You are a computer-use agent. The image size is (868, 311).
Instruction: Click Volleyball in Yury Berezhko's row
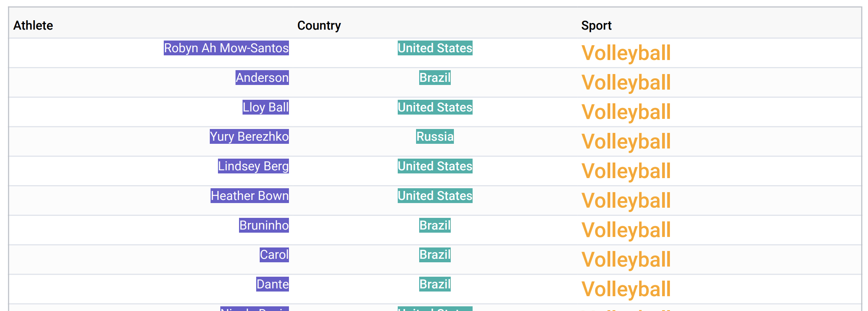click(626, 141)
